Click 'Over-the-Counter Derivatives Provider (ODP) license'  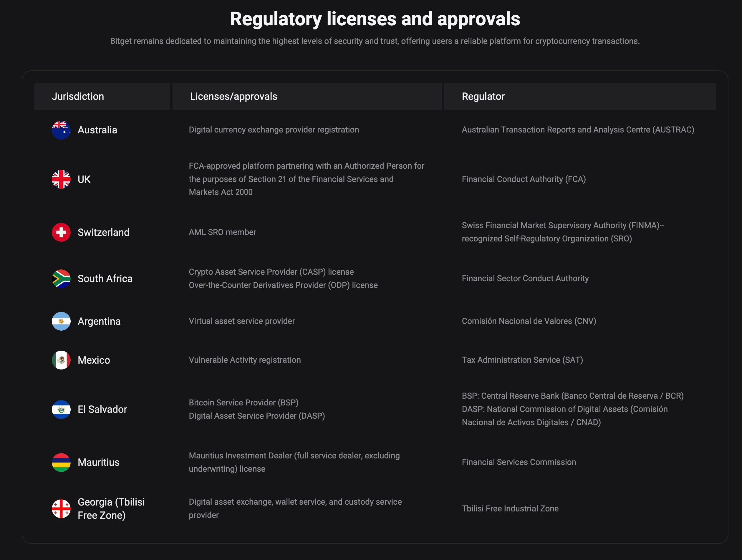[x=283, y=285]
